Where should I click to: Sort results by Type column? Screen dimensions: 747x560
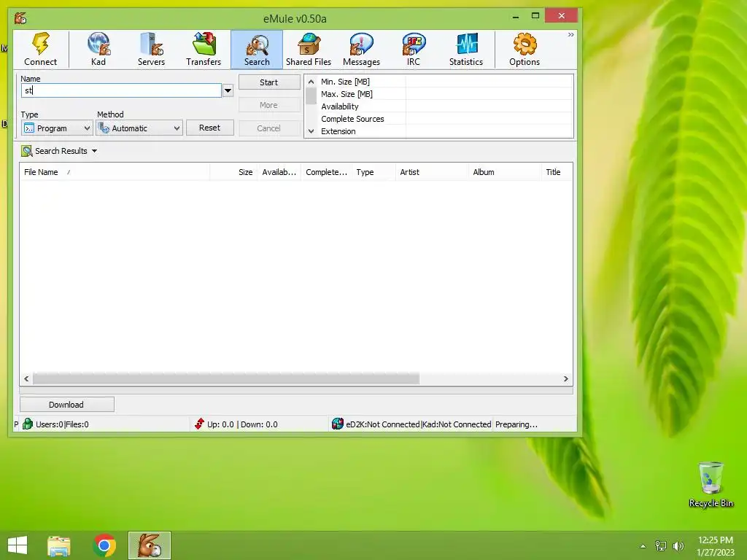(x=373, y=172)
